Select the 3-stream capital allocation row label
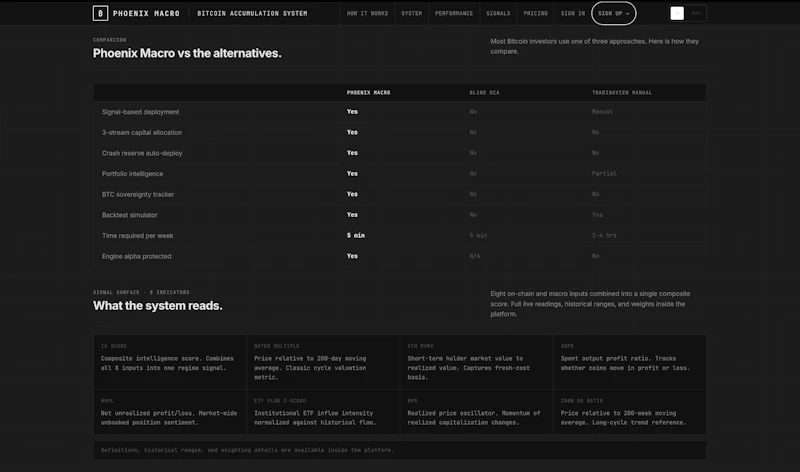 142,132
